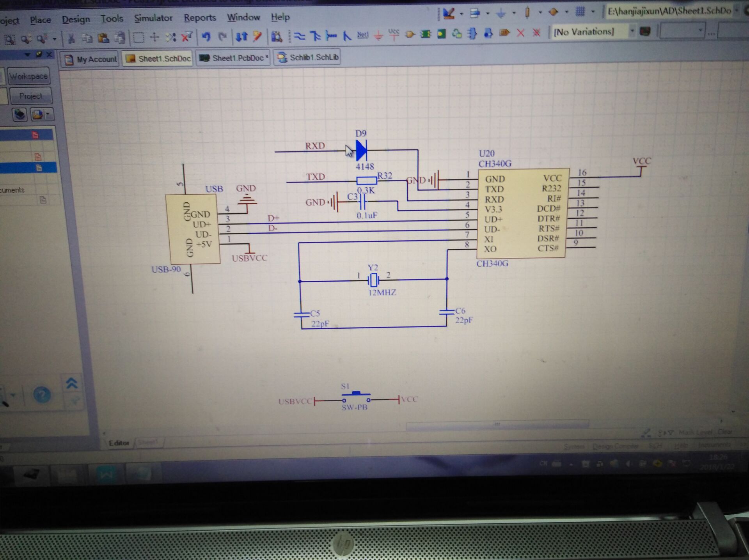The width and height of the screenshot is (749, 560).
Task: Click the VCC power port icon
Action: tap(394, 34)
